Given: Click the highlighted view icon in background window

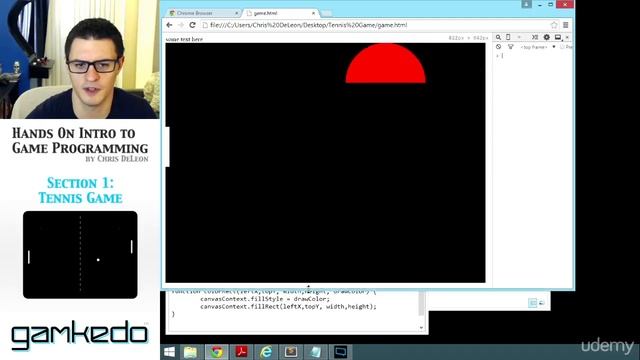Looking at the screenshot, I should tap(532, 303).
